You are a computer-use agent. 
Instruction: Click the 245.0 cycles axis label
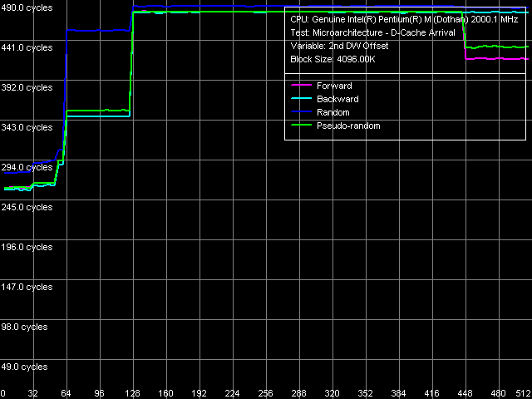27,207
